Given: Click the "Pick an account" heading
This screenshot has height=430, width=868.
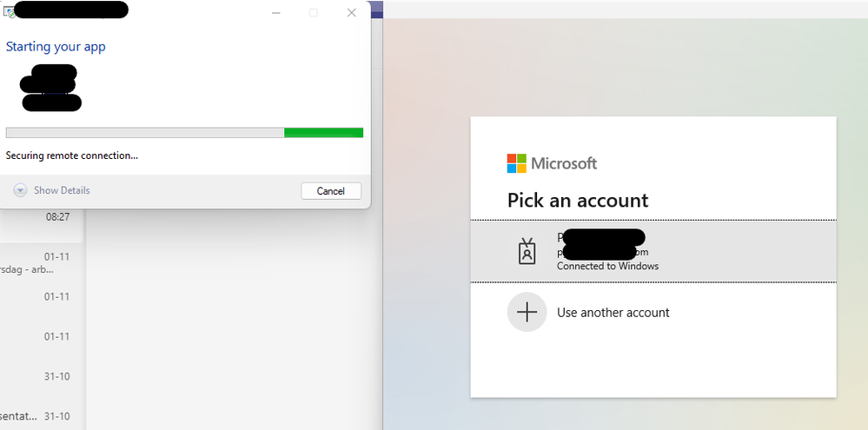Looking at the screenshot, I should point(578,201).
